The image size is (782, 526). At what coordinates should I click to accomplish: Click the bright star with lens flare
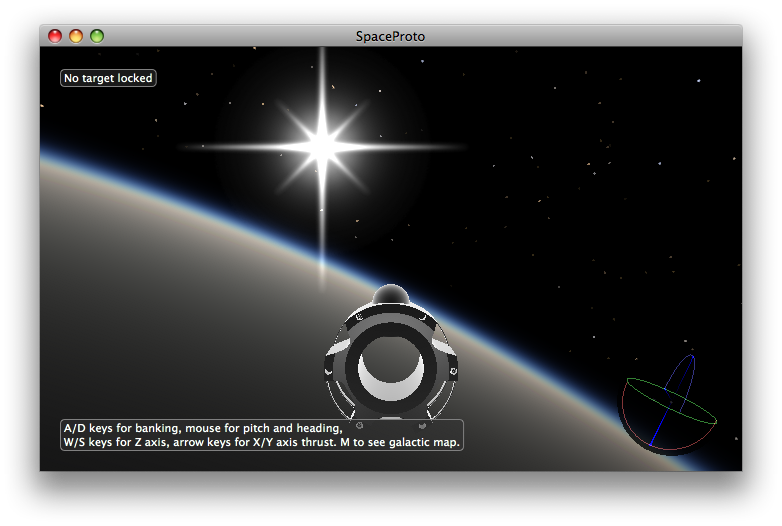click(x=323, y=147)
